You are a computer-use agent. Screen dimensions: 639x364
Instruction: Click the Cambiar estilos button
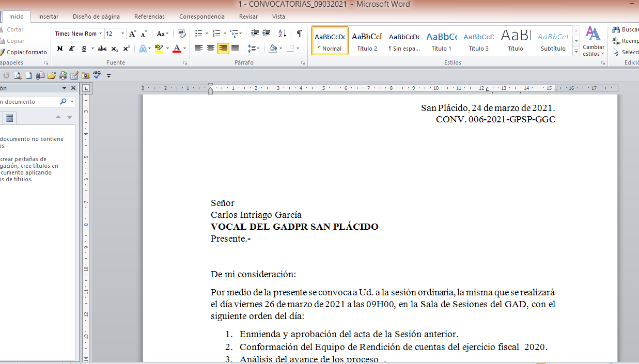[x=593, y=41]
